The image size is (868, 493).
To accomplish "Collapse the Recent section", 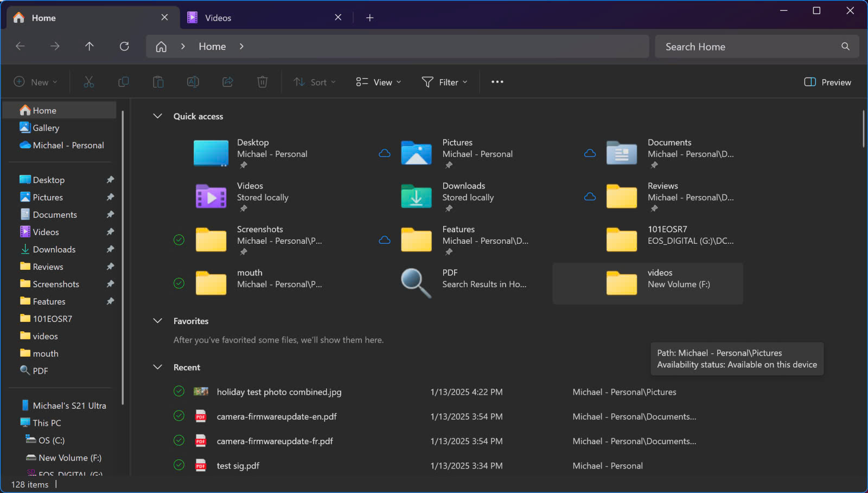I will pyautogui.click(x=158, y=367).
